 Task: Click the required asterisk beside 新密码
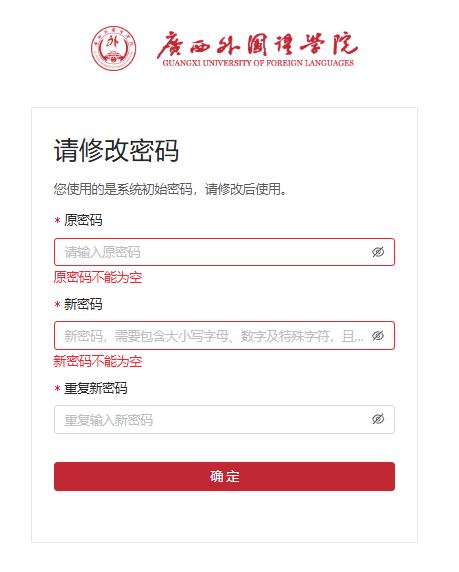(x=57, y=305)
